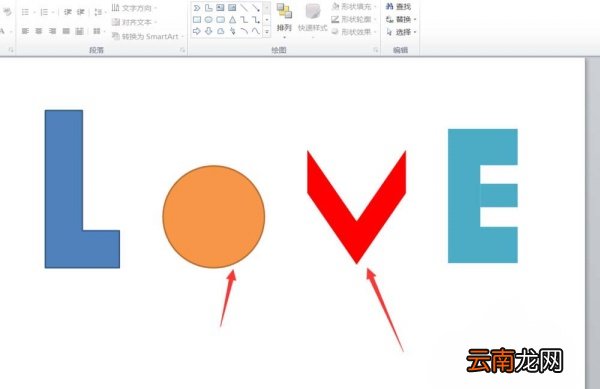Viewport: 600px width, 389px height.
Task: Select the lightning bolt shape
Action: (232, 31)
